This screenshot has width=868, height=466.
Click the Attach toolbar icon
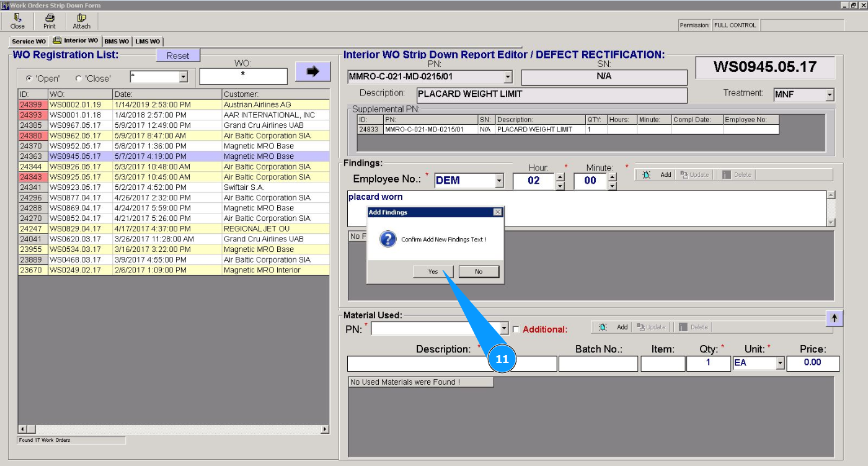point(81,21)
